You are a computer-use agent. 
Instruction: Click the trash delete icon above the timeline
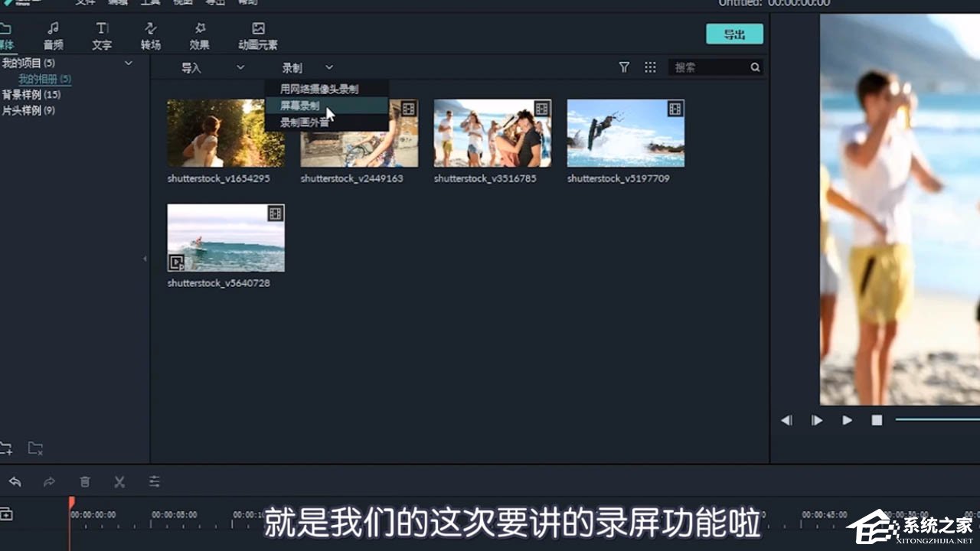(x=84, y=481)
